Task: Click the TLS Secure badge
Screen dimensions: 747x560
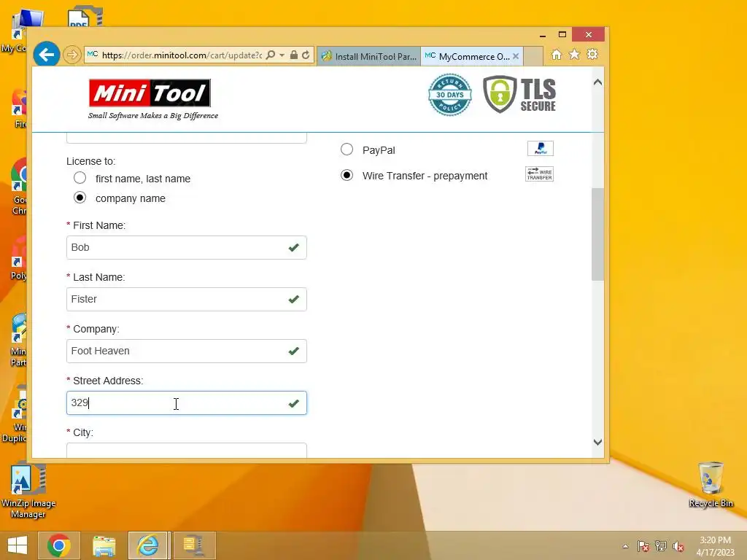Action: 519,94
